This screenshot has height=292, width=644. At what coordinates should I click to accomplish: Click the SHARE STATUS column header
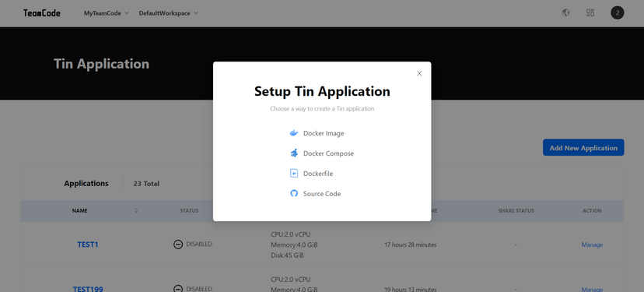516,210
